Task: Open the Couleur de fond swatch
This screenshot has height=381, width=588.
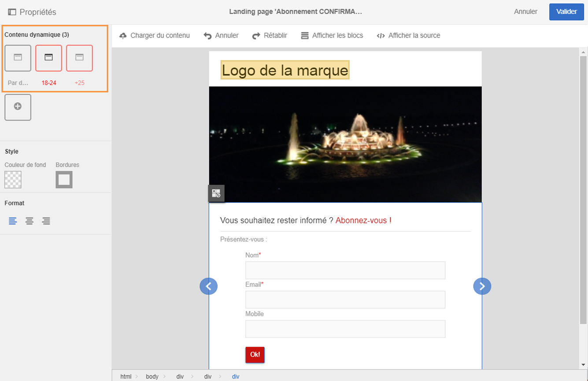Action: click(x=13, y=180)
